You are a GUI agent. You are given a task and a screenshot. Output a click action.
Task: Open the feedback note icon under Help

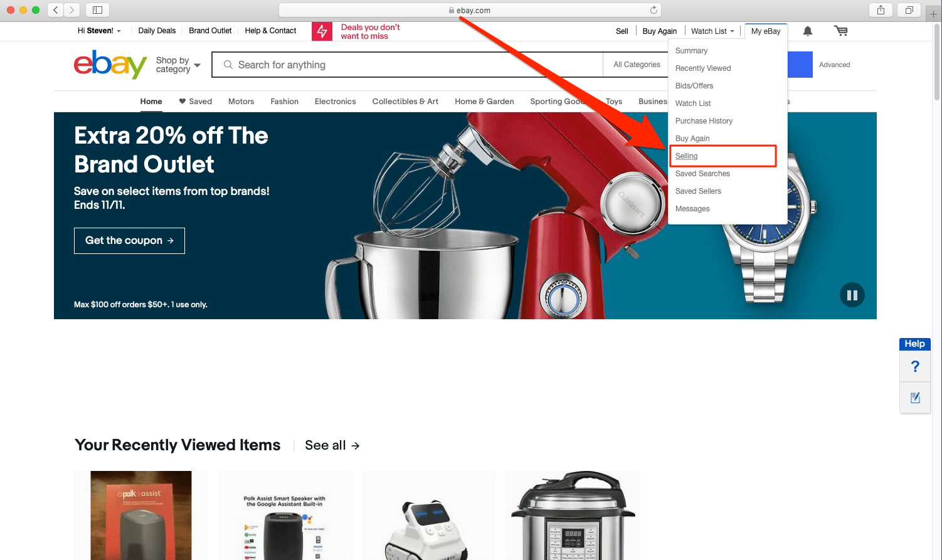coord(915,398)
